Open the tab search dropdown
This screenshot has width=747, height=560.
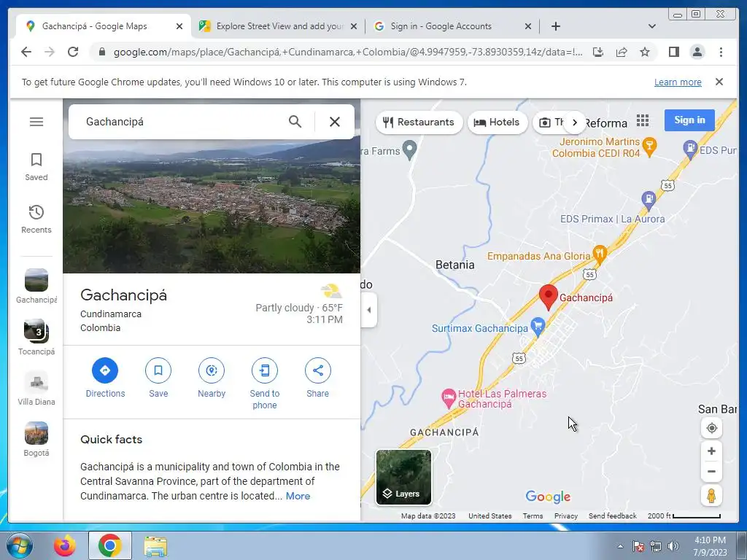652,26
